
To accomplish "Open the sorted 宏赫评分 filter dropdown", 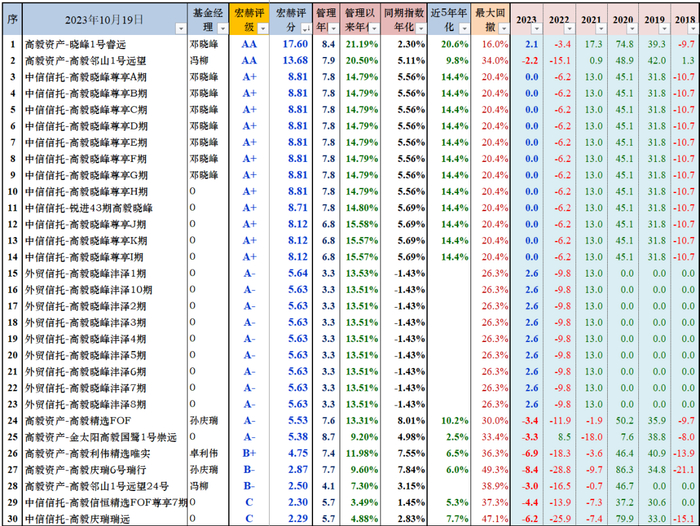I will coord(306,29).
